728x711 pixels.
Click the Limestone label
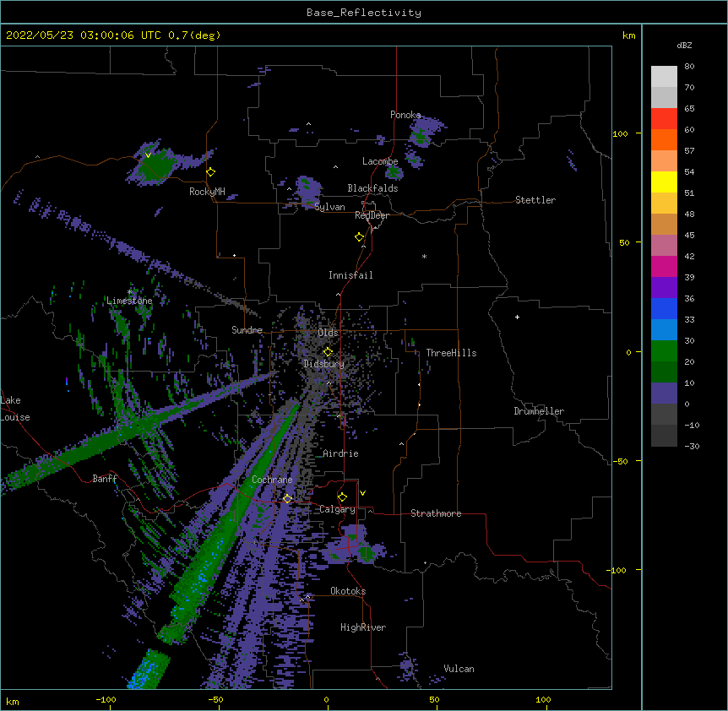129,301
